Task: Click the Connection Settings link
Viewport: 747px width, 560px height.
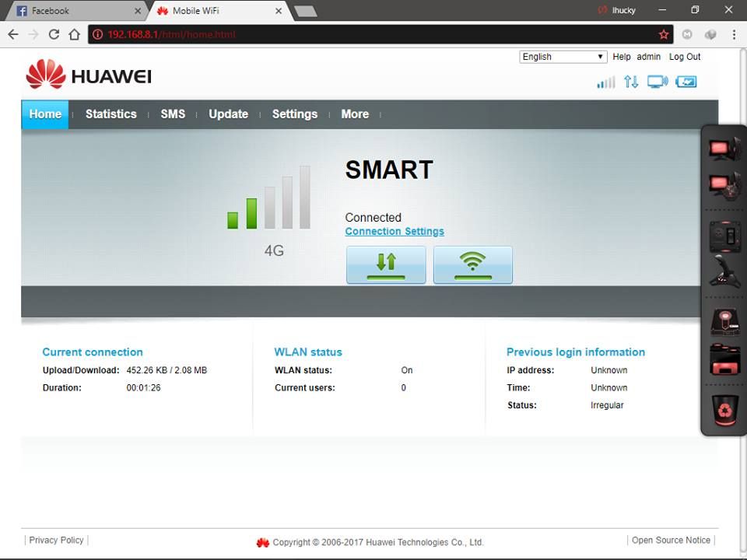Action: point(395,232)
